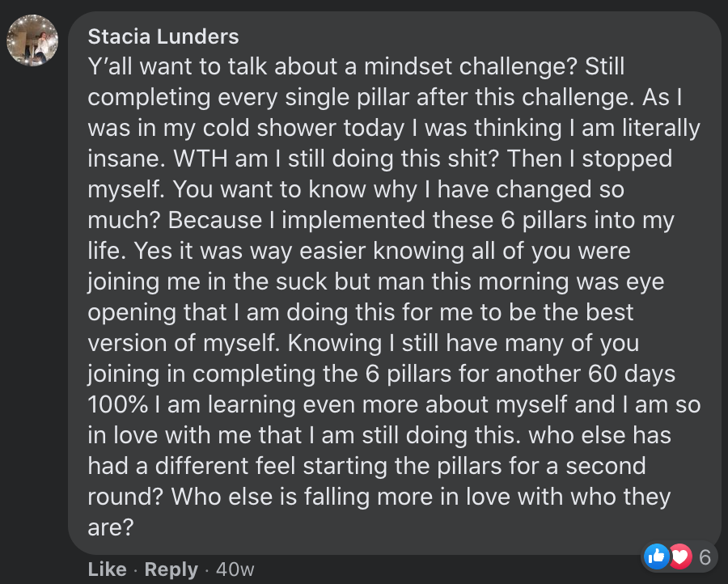Reply to Stacia Lunders' comment
Screen dimensions: 728x584
coord(171,569)
